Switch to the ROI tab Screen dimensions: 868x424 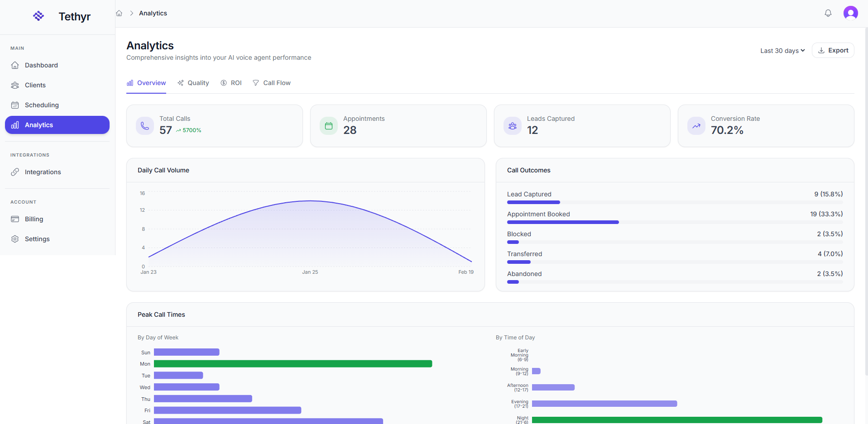(x=231, y=83)
